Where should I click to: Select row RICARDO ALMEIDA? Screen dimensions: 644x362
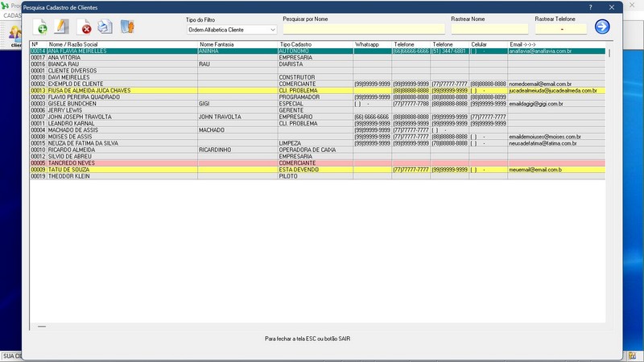(317, 150)
